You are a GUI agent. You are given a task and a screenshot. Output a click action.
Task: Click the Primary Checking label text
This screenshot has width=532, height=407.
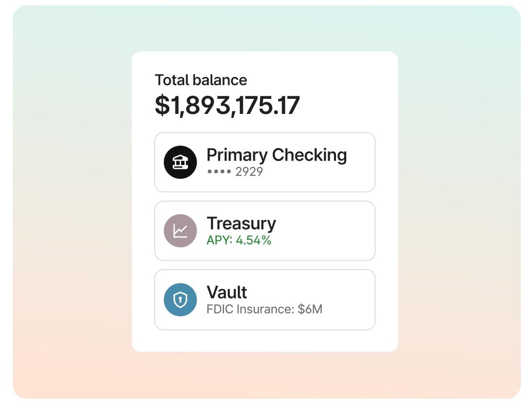pos(277,155)
